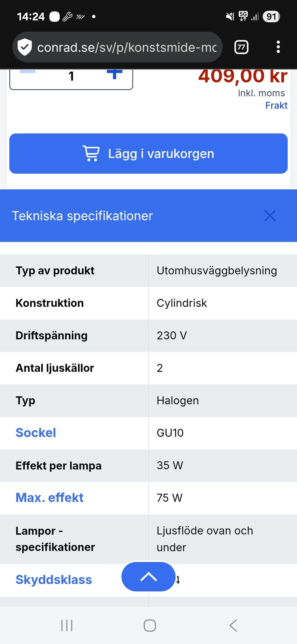The image size is (297, 644).
Task: Tap the Utomhusväggbelysning product type value
Action: tap(217, 271)
